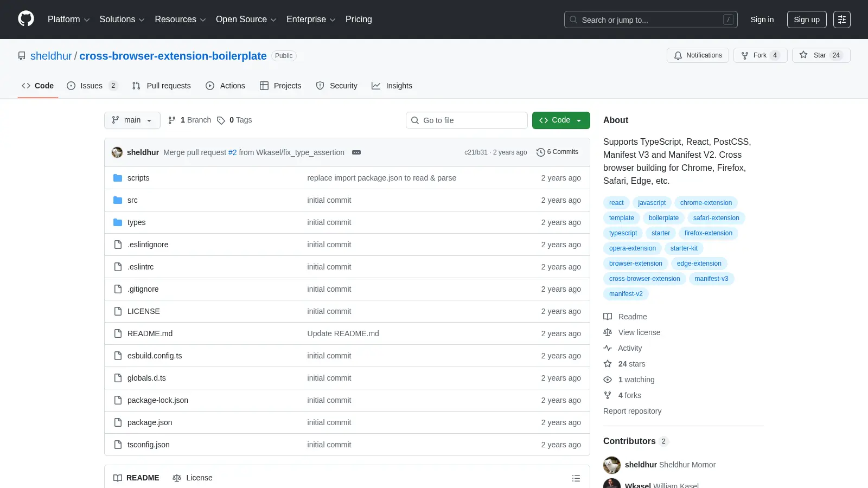Click 'replace import package.json' commit message

click(381, 178)
